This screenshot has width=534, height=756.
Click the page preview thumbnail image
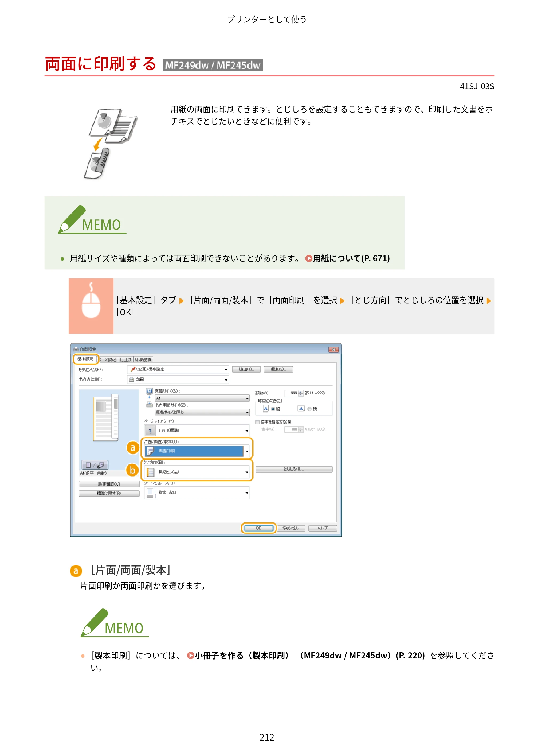[x=106, y=417]
